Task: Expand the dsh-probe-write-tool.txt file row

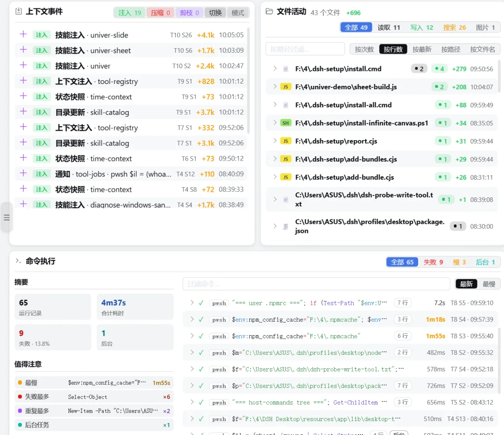Action: coord(275,199)
